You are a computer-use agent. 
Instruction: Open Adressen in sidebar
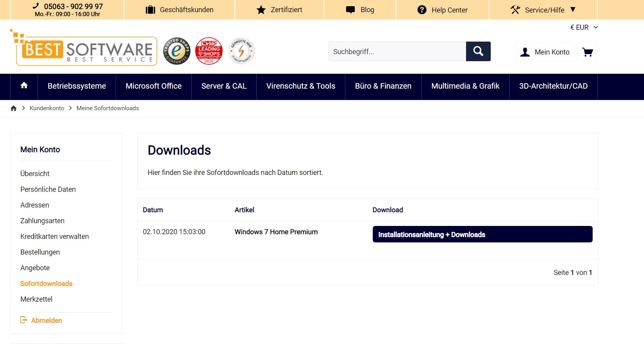coord(34,205)
